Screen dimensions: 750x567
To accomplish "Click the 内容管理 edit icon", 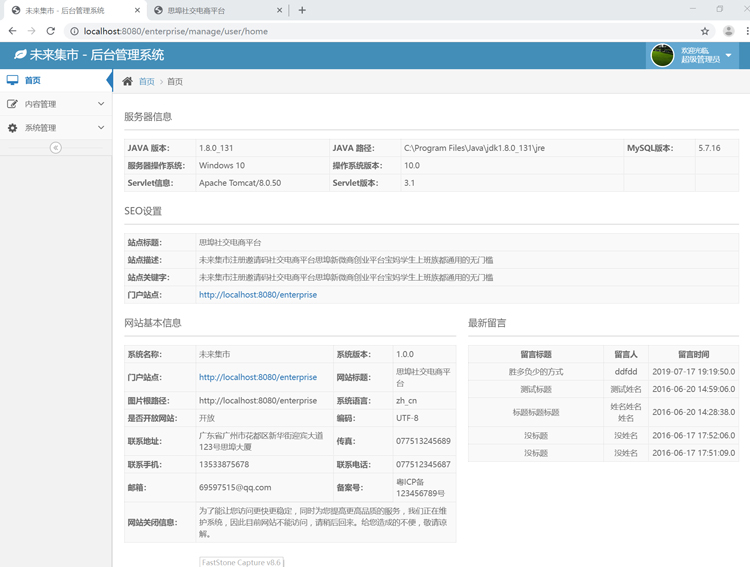I will point(12,104).
